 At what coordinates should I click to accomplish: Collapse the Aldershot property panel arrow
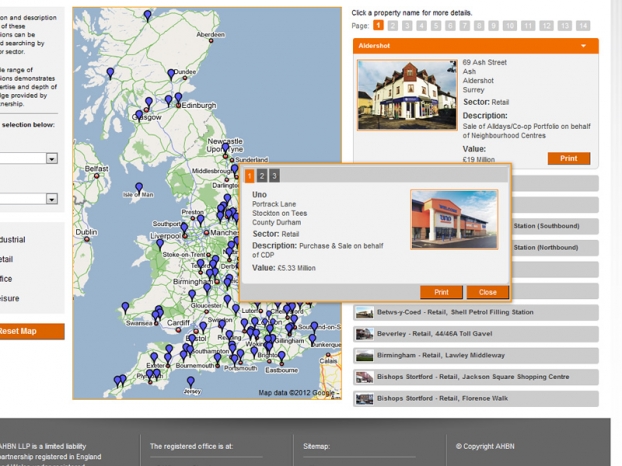pyautogui.click(x=584, y=46)
